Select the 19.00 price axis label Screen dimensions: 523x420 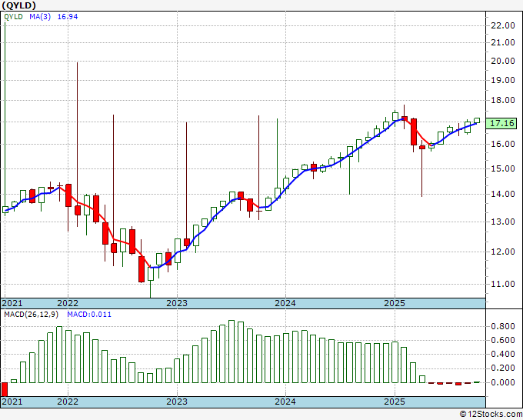[x=503, y=80]
